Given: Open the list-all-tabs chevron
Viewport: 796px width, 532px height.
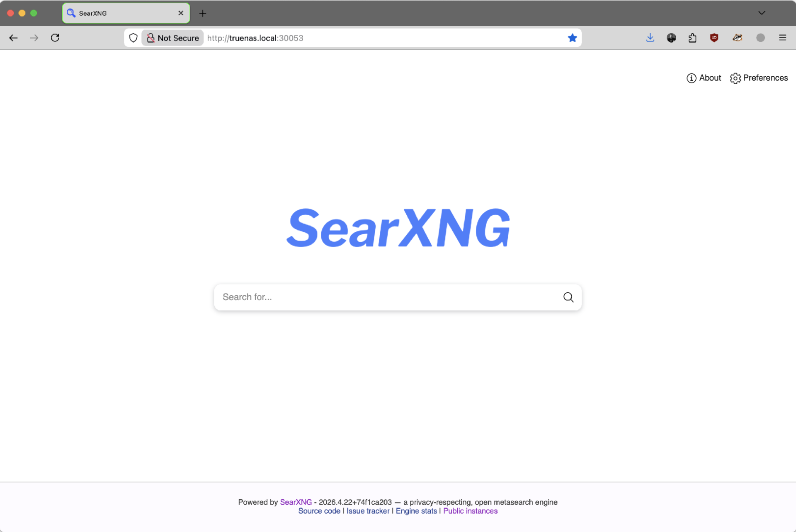Looking at the screenshot, I should 762,13.
